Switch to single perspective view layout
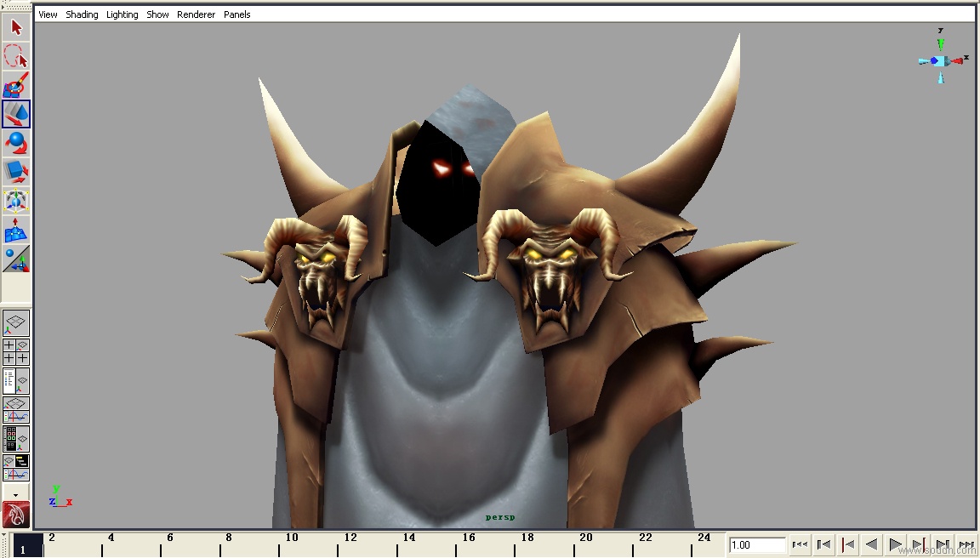The height and width of the screenshot is (558, 980). coord(16,323)
